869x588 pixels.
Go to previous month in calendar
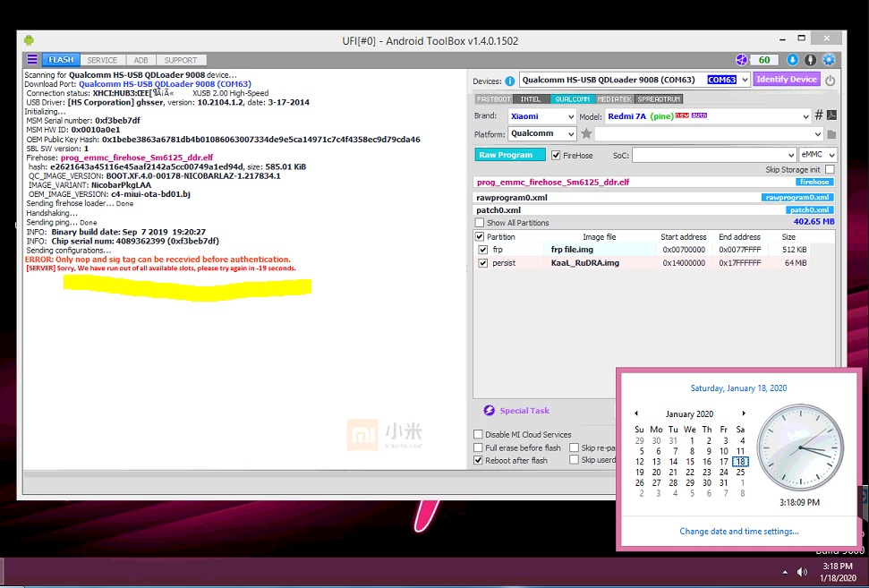tap(636, 413)
